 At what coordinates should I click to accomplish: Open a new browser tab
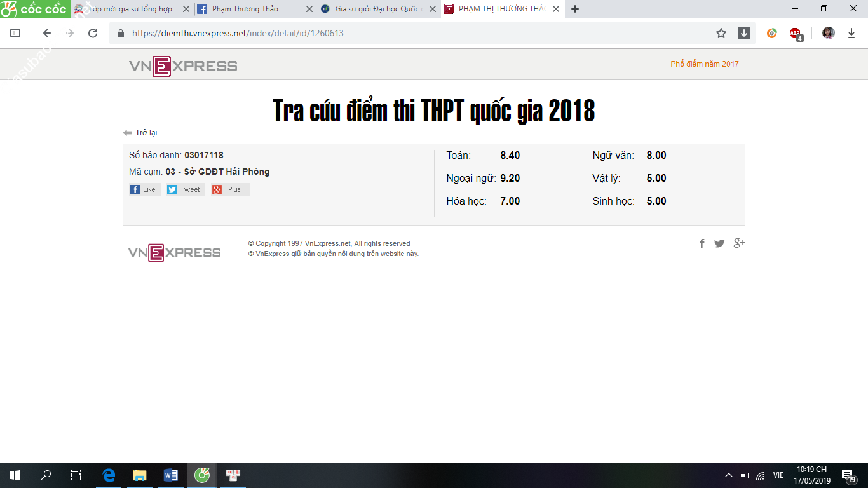click(575, 9)
